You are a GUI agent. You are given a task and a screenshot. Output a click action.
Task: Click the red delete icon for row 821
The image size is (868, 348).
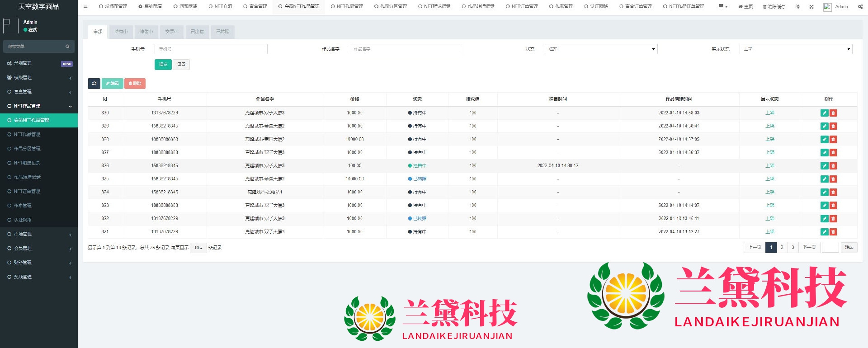pyautogui.click(x=833, y=232)
